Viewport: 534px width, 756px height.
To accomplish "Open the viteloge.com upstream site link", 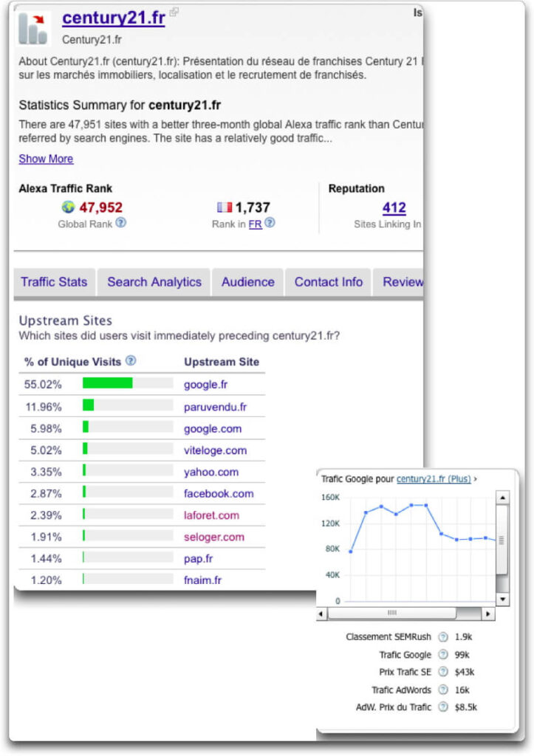I will coord(215,450).
